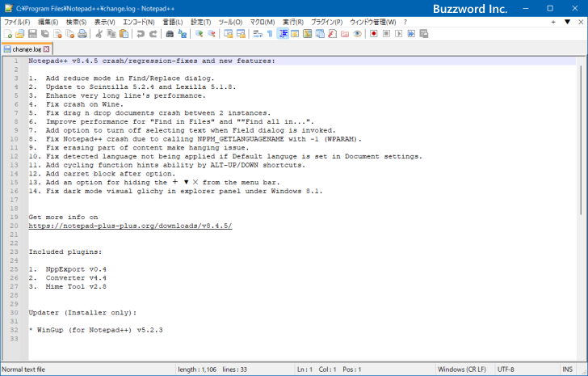588x376 pixels.
Task: Select the change.log tab
Action: pos(26,49)
